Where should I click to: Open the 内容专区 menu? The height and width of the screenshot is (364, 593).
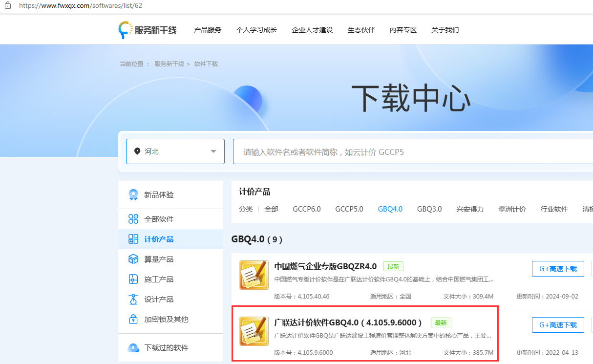point(403,30)
